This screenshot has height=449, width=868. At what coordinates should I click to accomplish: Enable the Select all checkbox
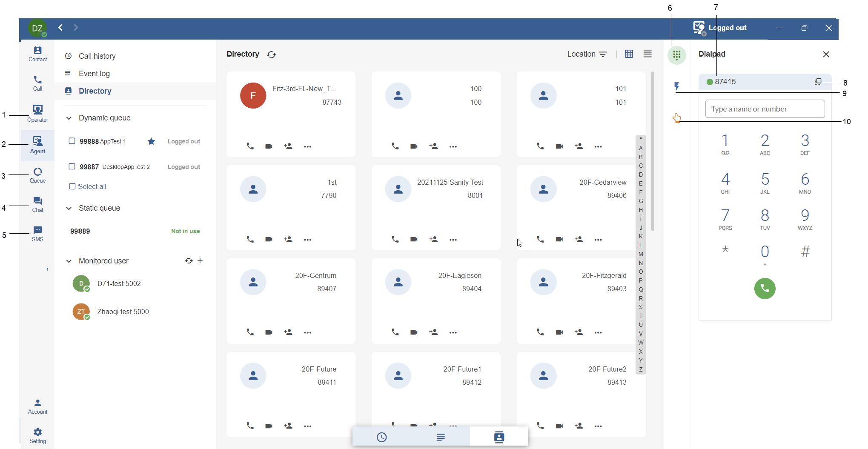pos(72,186)
